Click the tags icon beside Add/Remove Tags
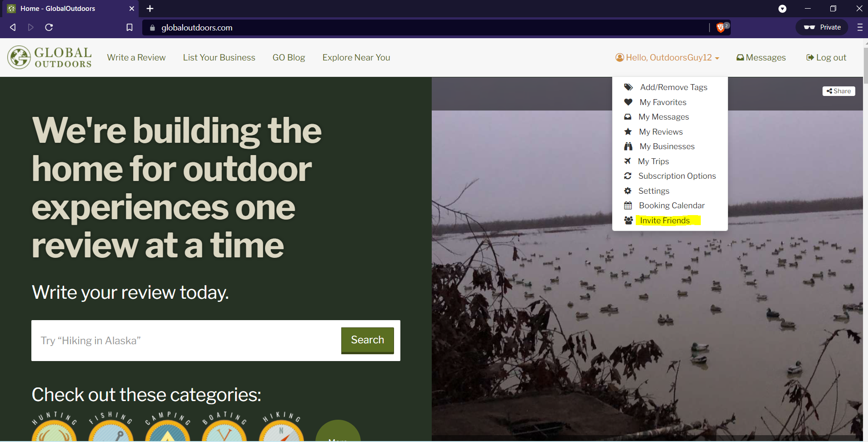 629,87
